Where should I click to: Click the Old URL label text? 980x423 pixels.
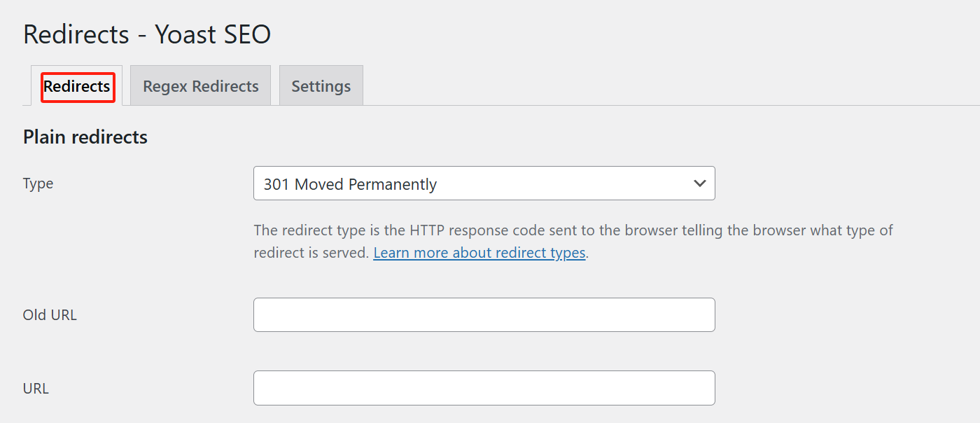[50, 314]
